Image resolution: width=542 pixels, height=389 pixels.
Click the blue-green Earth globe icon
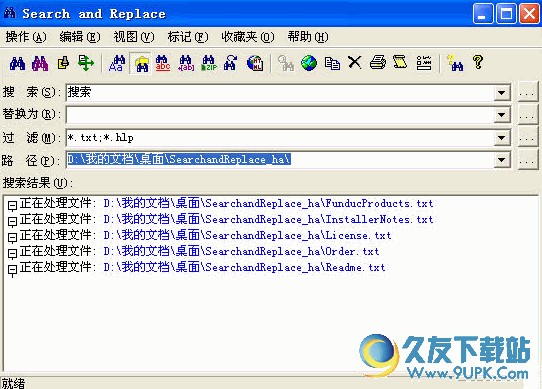(309, 63)
